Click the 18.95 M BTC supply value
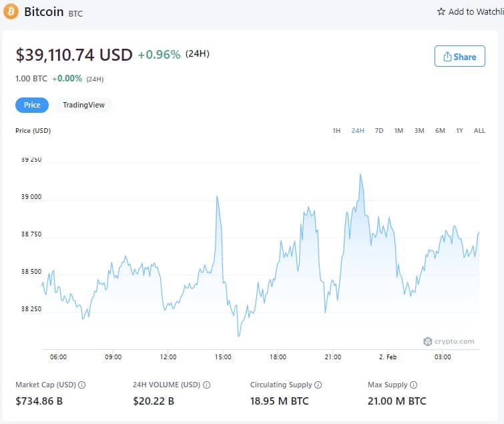Screen dimensions: 504x424 [279, 401]
